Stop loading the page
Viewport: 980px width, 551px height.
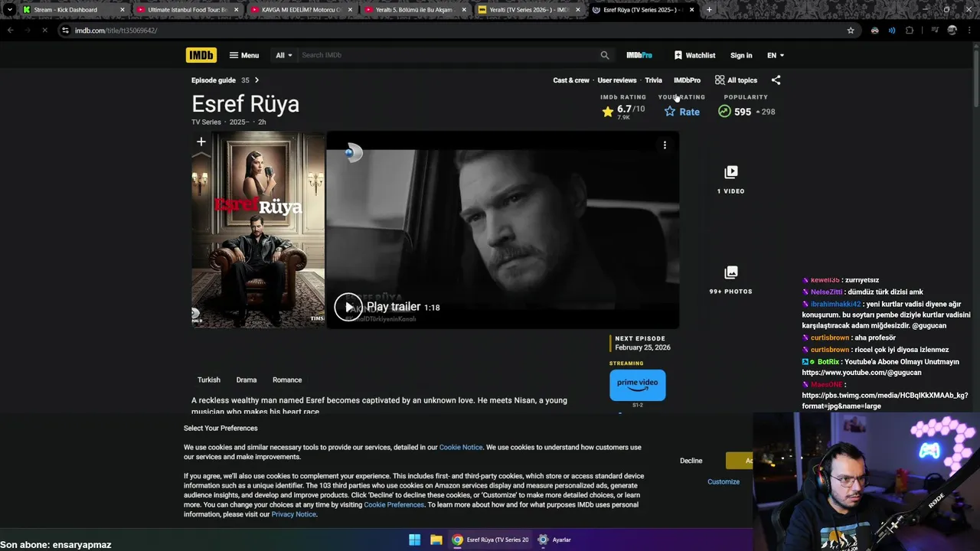coord(44,30)
